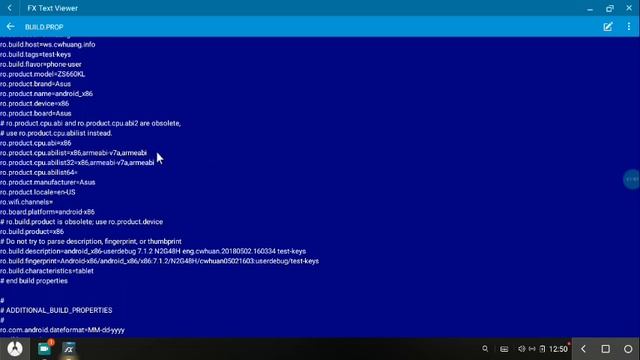Click the line ro.board.platform=android-x86
Viewport: 640px width, 360px height.
pyautogui.click(x=47, y=212)
